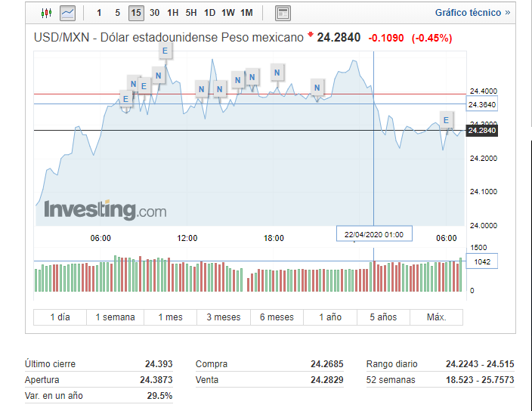The height and width of the screenshot is (411, 532).
Task: Click the Investing.com watermark logo
Action: [105, 210]
